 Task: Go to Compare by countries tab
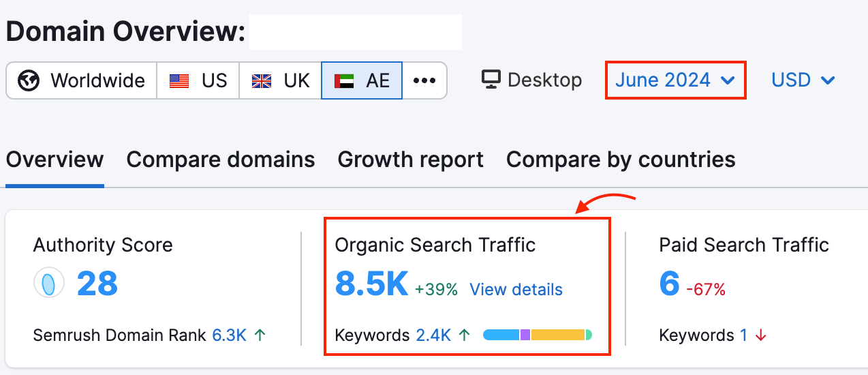(x=621, y=160)
